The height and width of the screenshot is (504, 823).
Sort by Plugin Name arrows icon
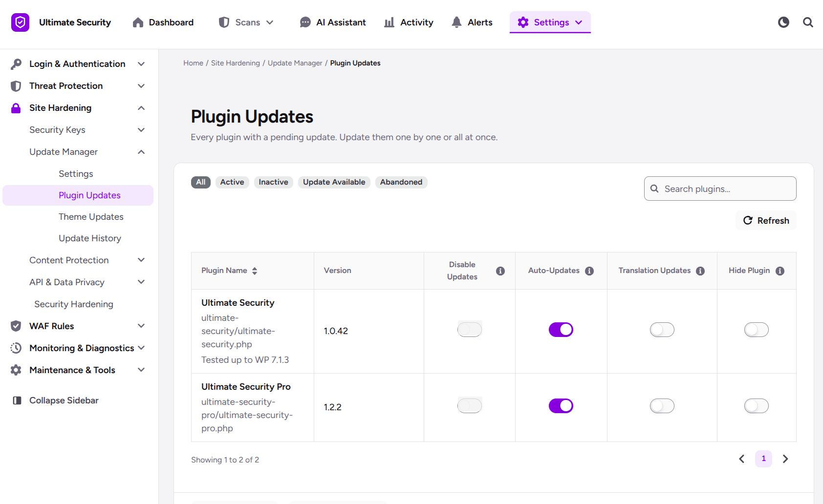[x=255, y=271]
